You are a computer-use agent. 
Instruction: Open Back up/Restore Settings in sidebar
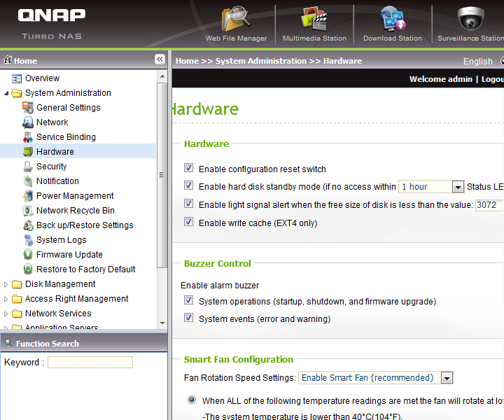pyautogui.click(x=85, y=225)
